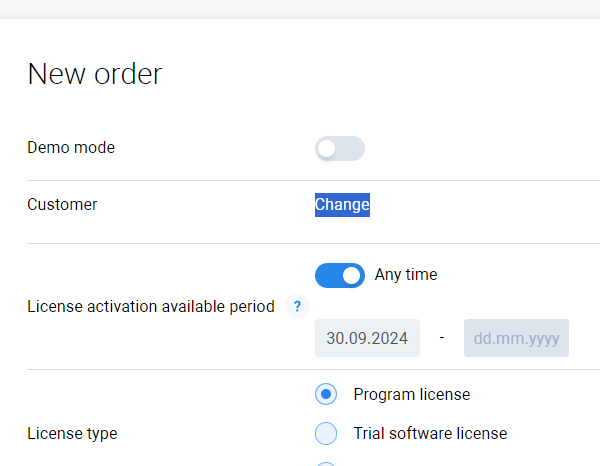Click the Demo mode label text

pyautogui.click(x=71, y=148)
